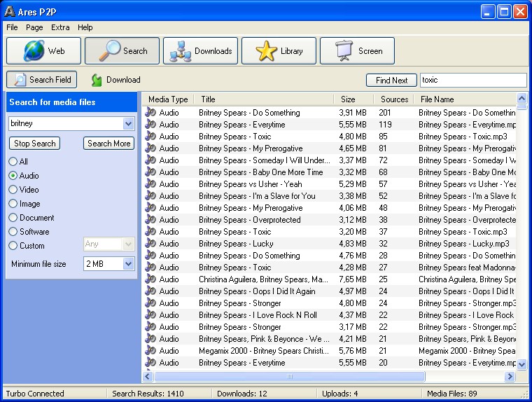Open Screen via projector screen icon
This screenshot has width=532, height=402.
[344, 51]
